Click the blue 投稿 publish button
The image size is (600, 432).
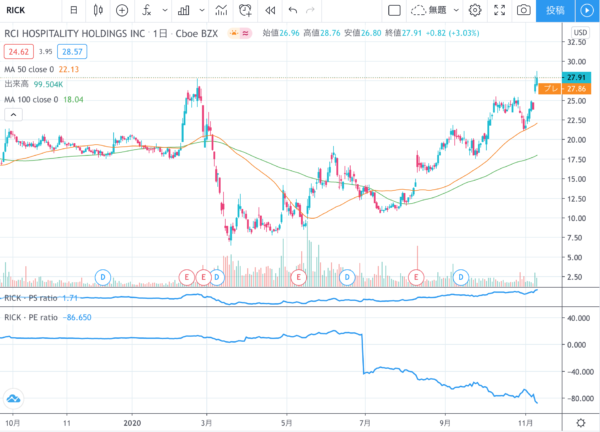[x=555, y=10]
